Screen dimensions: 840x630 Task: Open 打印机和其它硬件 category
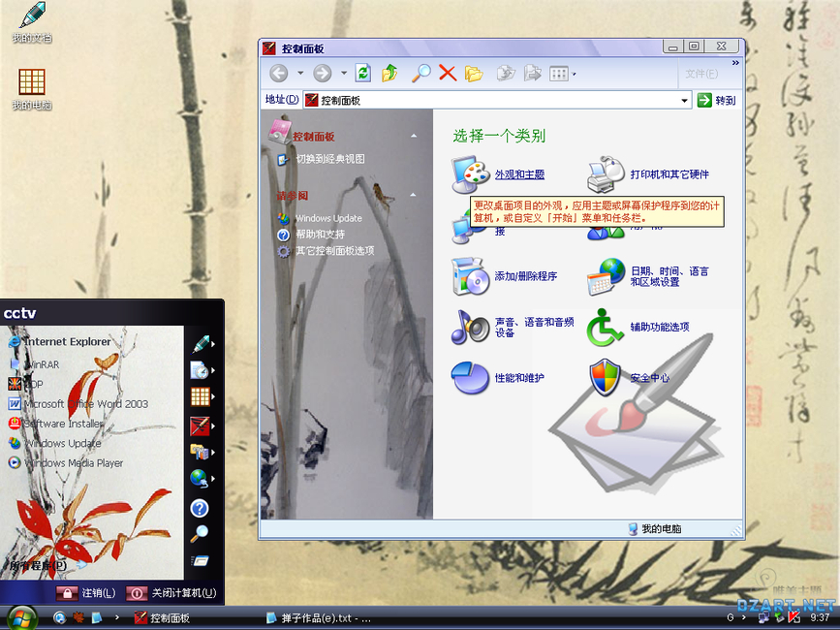pos(669,174)
